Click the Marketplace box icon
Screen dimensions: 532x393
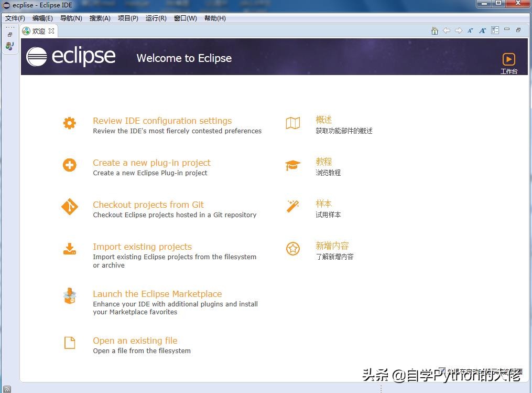pyautogui.click(x=70, y=296)
